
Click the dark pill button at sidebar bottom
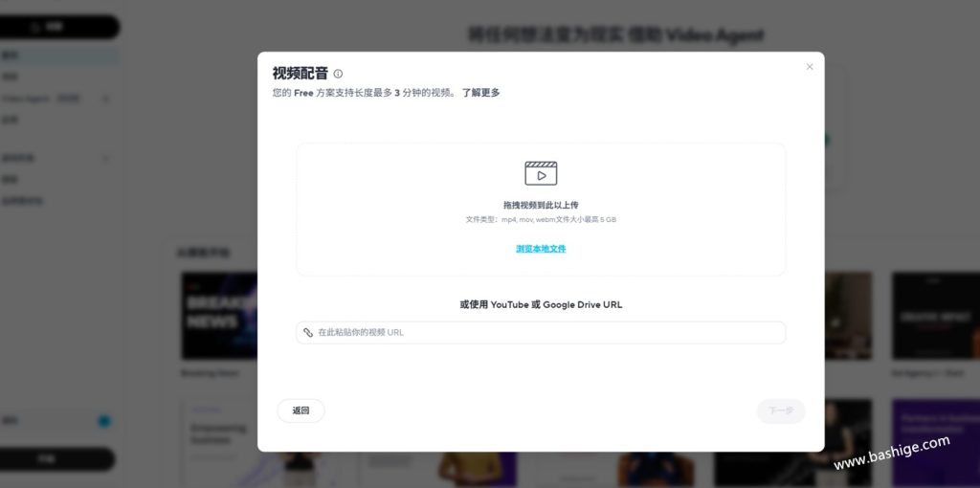tap(56, 459)
